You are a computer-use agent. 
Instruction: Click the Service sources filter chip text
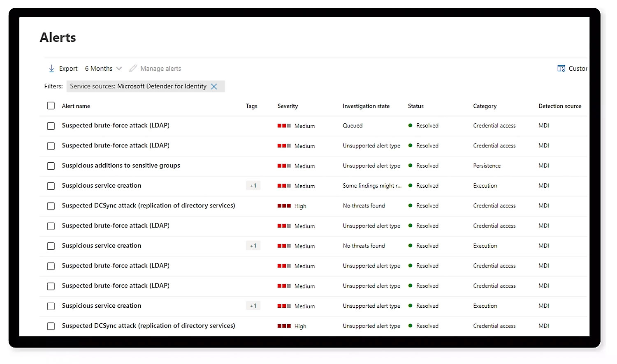click(x=138, y=86)
